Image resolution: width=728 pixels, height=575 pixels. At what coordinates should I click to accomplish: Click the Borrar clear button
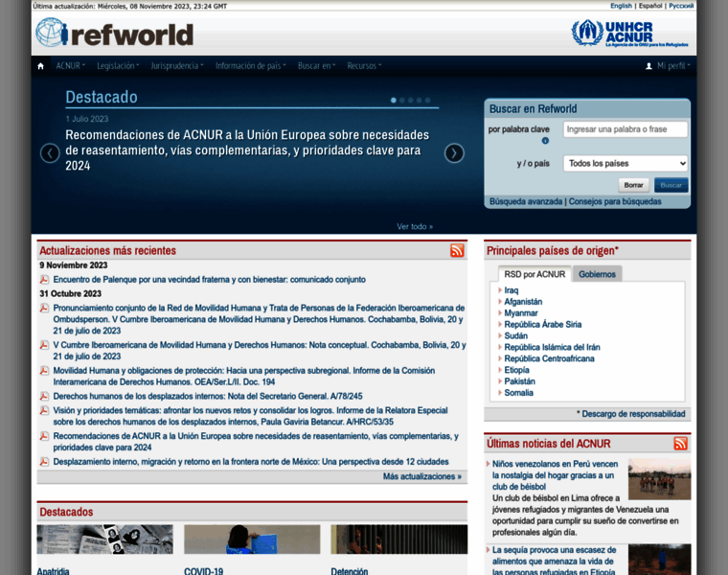[633, 185]
